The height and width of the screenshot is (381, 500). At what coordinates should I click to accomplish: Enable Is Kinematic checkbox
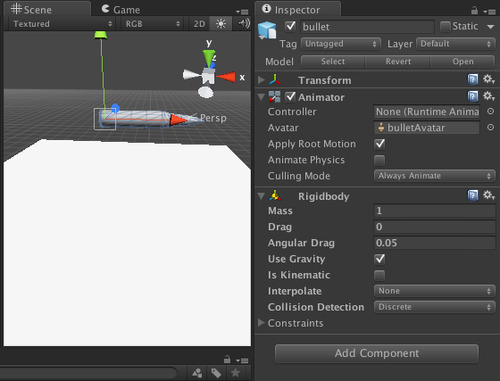tap(380, 275)
